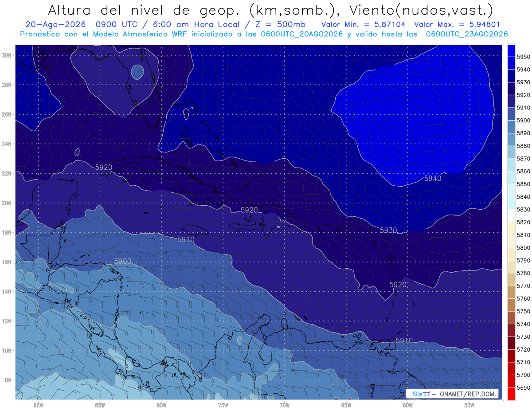Screen dimensions: 532x411
Task: Click the 10N latitude axis label
Action: pos(8,351)
